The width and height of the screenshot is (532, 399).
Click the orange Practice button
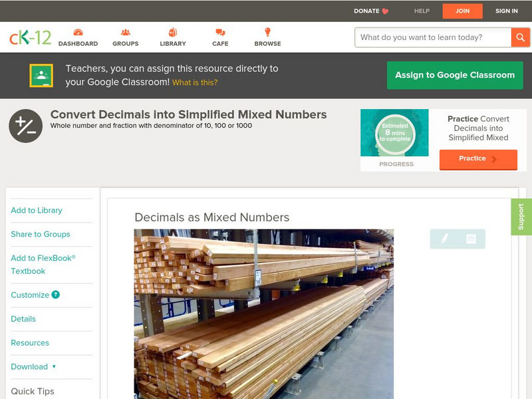[478, 159]
